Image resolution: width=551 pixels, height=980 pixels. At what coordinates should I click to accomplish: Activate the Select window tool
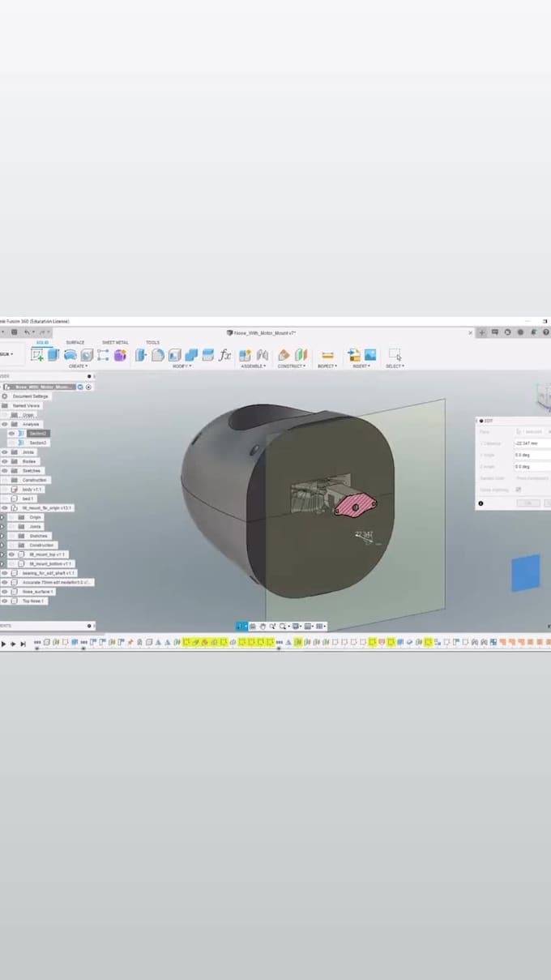(395, 354)
